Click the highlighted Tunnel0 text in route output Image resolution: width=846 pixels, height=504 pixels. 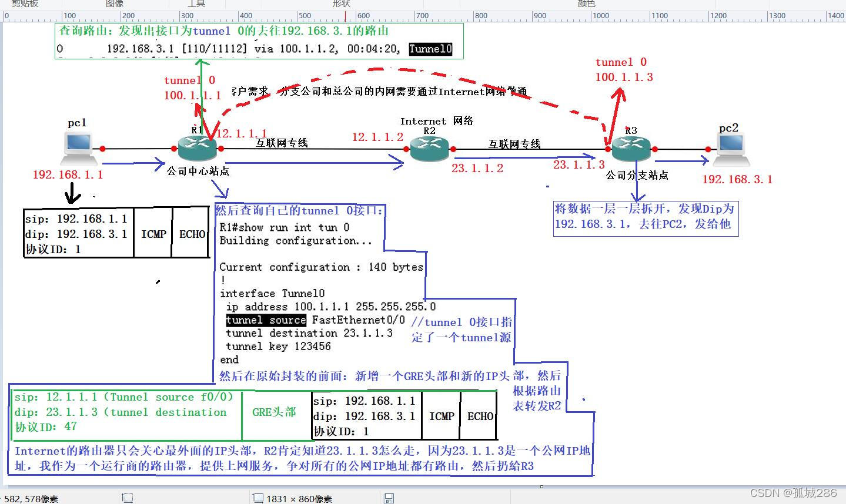pyautogui.click(x=430, y=49)
